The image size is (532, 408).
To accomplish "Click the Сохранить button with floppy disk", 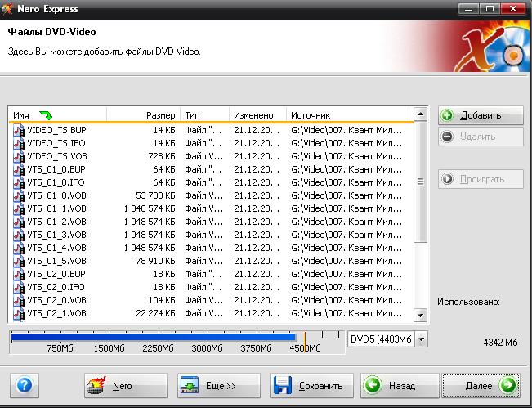I will tap(312, 385).
